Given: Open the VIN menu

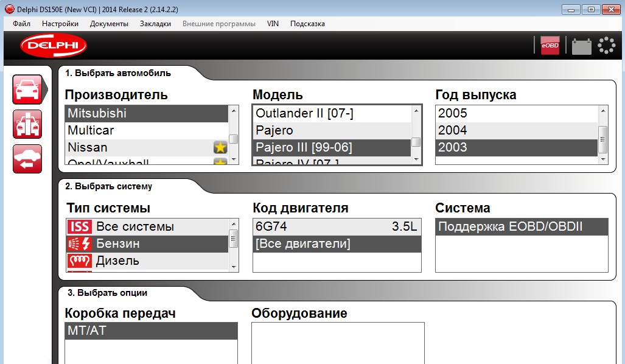Looking at the screenshot, I should 273,24.
